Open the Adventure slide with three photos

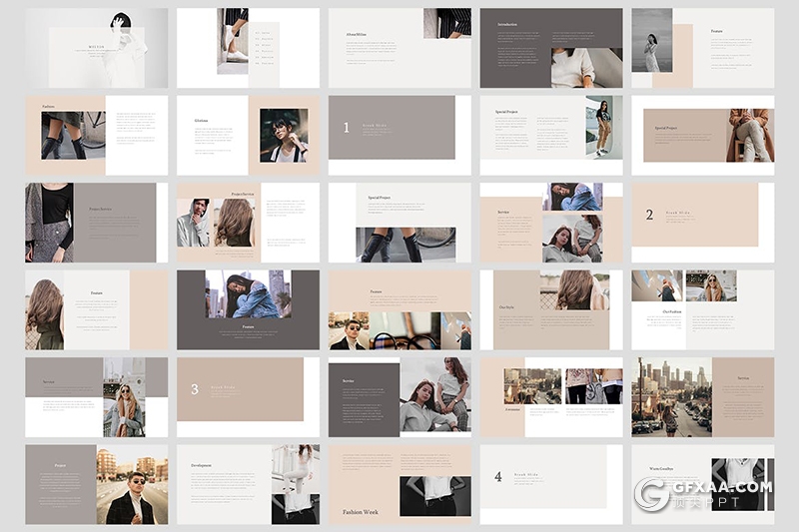tap(550, 397)
